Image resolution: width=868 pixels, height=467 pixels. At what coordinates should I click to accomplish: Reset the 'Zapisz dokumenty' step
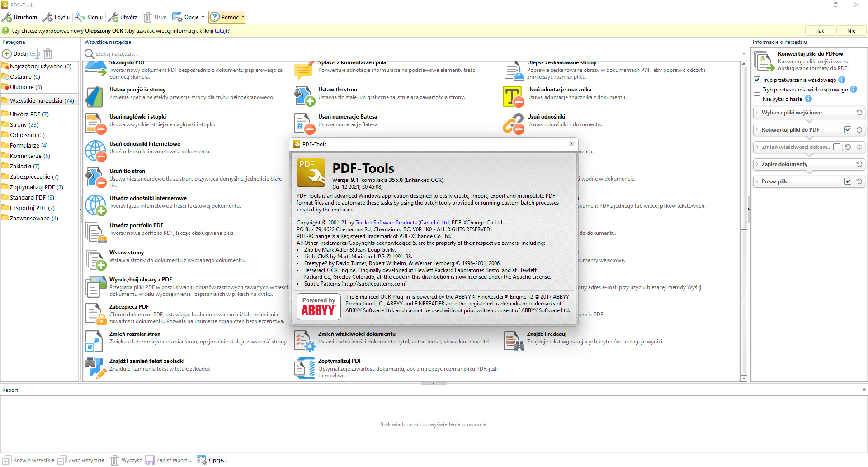[x=859, y=164]
